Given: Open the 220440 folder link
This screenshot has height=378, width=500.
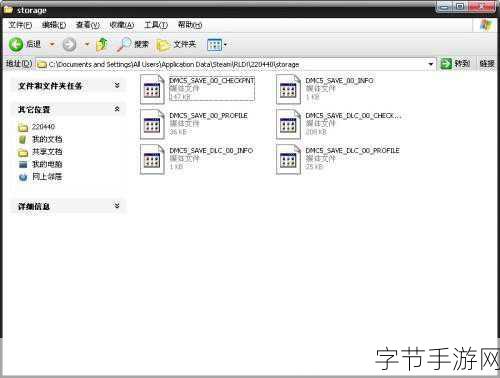Looking at the screenshot, I should 43,127.
